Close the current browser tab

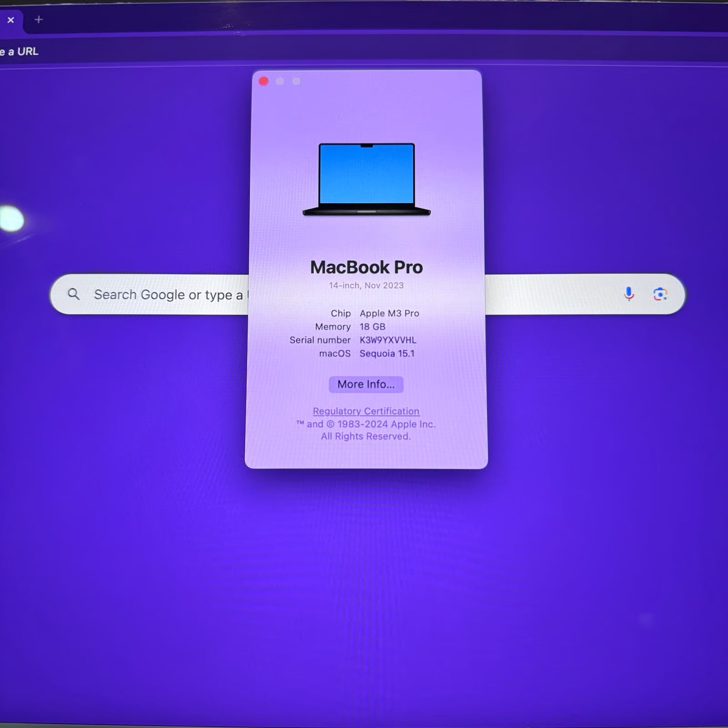coord(11,20)
